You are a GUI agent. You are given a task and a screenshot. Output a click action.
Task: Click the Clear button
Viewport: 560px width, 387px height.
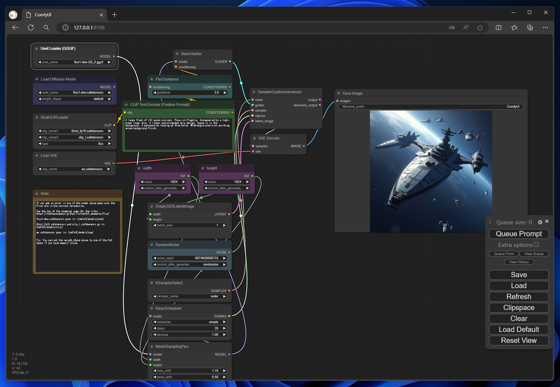519,318
